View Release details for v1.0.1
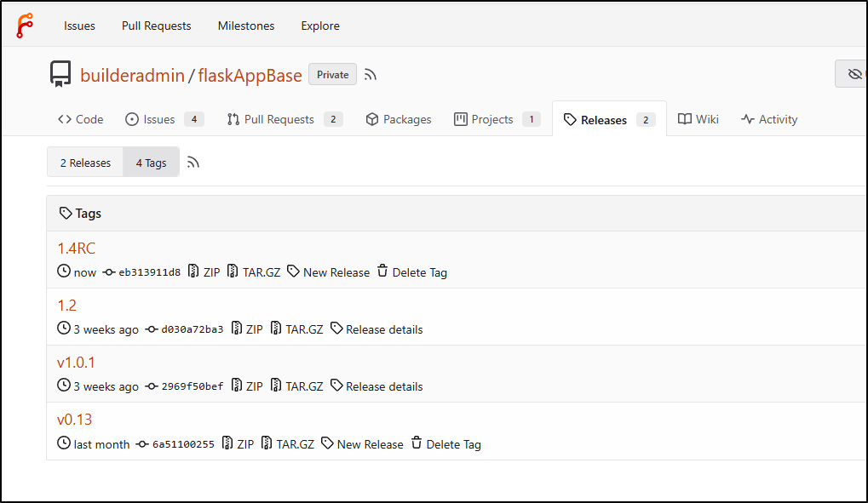Viewport: 868px width, 503px height. click(x=377, y=386)
